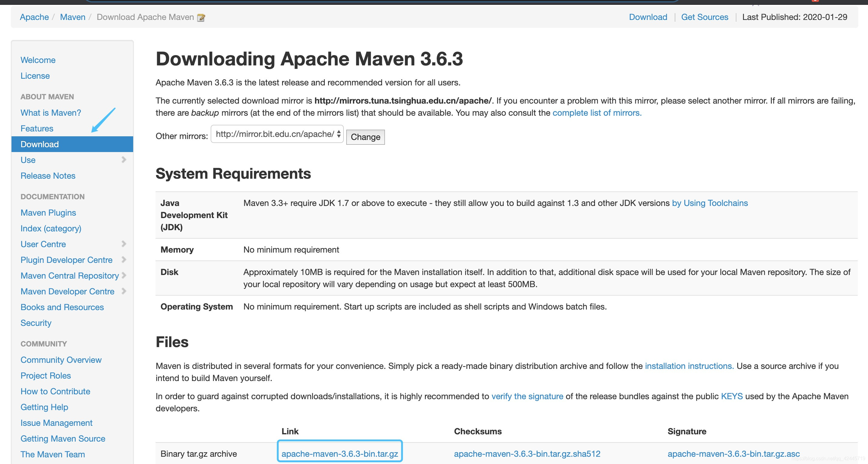Open the Other mirrors dropdown

tap(277, 134)
